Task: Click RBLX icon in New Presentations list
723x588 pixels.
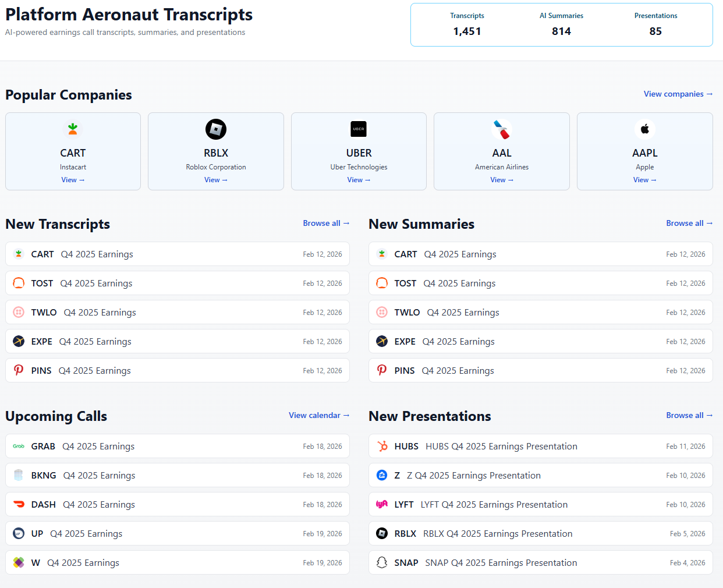Action: [x=382, y=533]
